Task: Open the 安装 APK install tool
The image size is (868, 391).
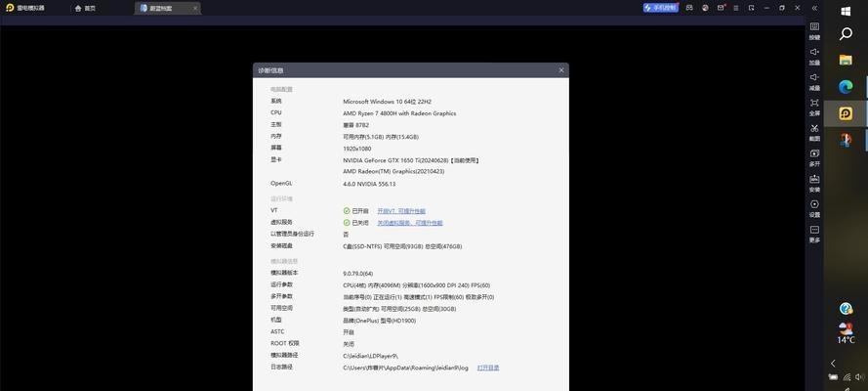Action: tap(814, 184)
